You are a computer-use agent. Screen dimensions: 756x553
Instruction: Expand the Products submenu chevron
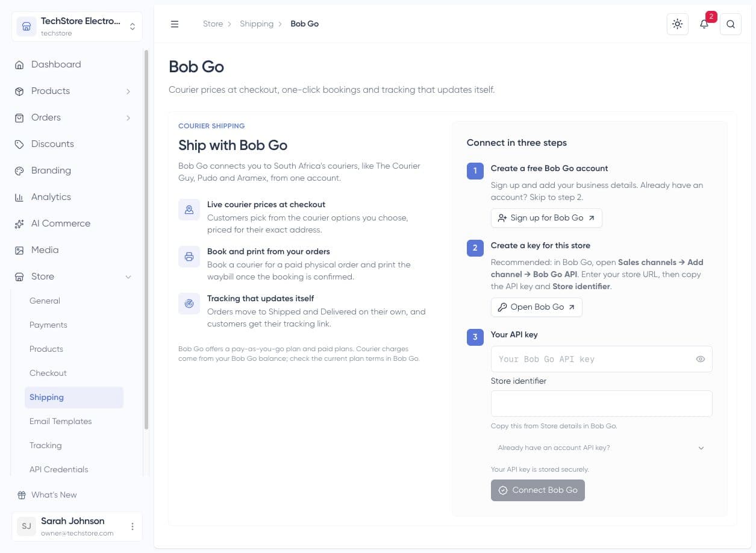coord(128,91)
